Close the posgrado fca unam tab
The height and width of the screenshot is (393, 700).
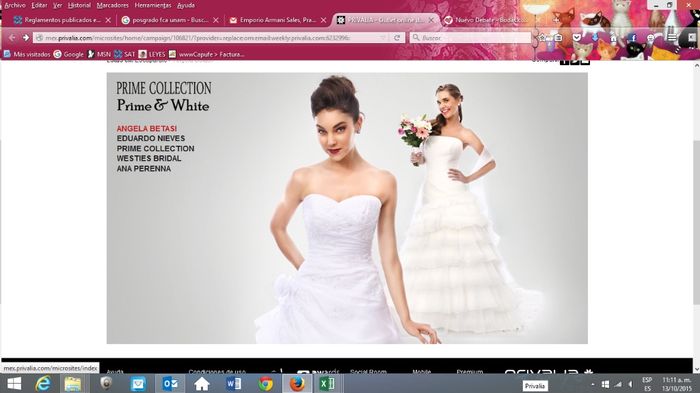click(x=216, y=20)
